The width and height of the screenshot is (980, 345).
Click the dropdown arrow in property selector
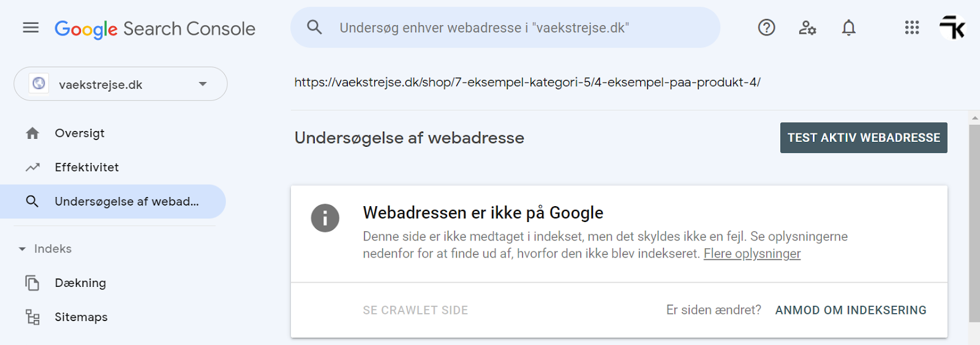pyautogui.click(x=203, y=84)
